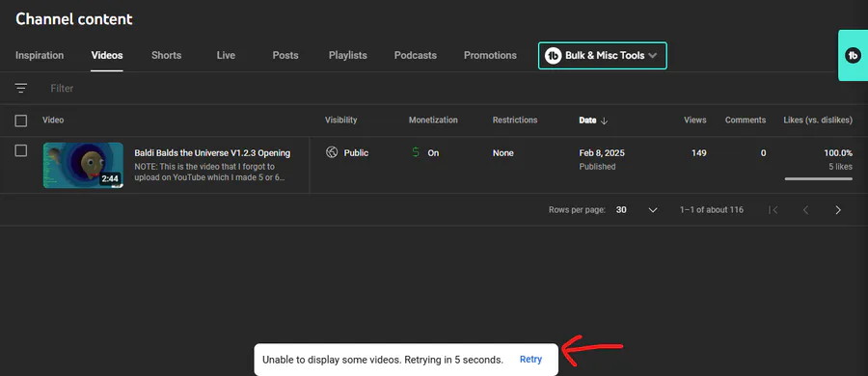Click the 100.0% likes percentage

pyautogui.click(x=837, y=153)
